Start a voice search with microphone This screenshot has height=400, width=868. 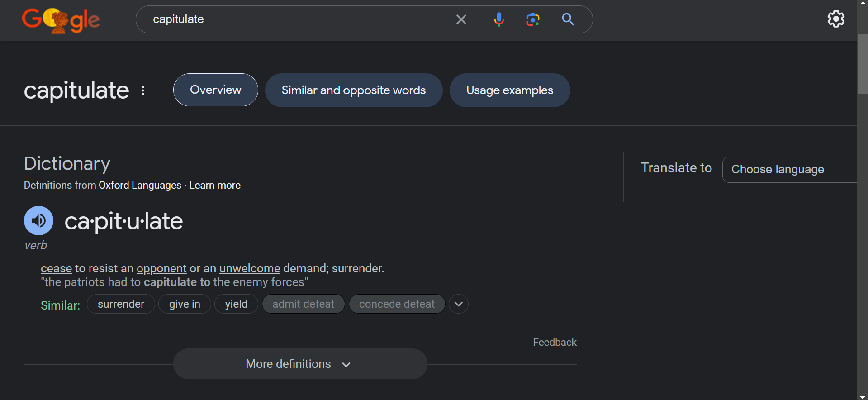tap(498, 19)
